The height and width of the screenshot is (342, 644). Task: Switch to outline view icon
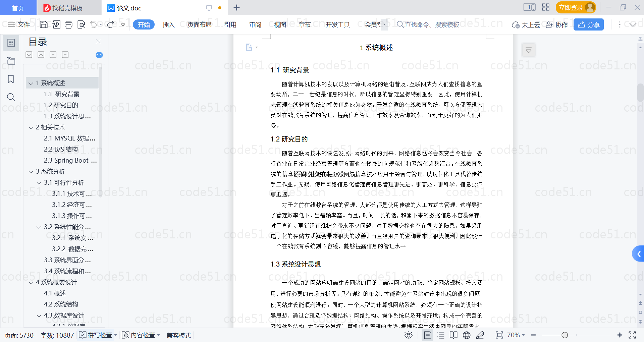pos(441,335)
